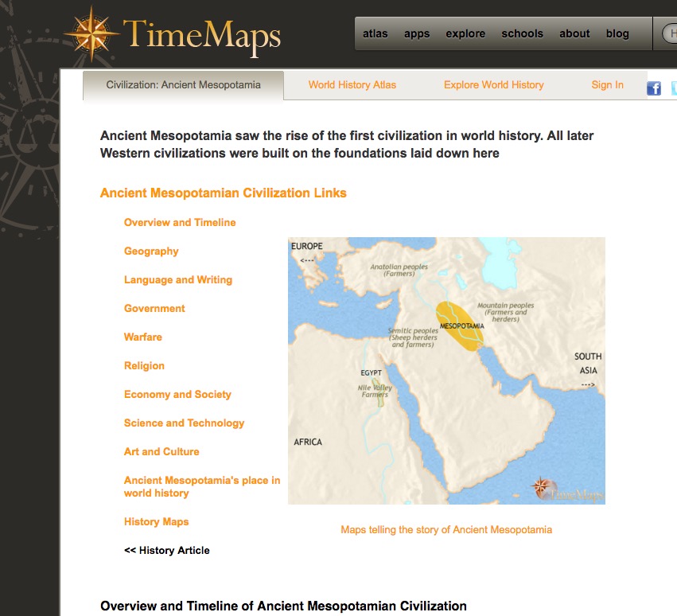Click the Sign In link
The width and height of the screenshot is (677, 616).
click(x=607, y=84)
